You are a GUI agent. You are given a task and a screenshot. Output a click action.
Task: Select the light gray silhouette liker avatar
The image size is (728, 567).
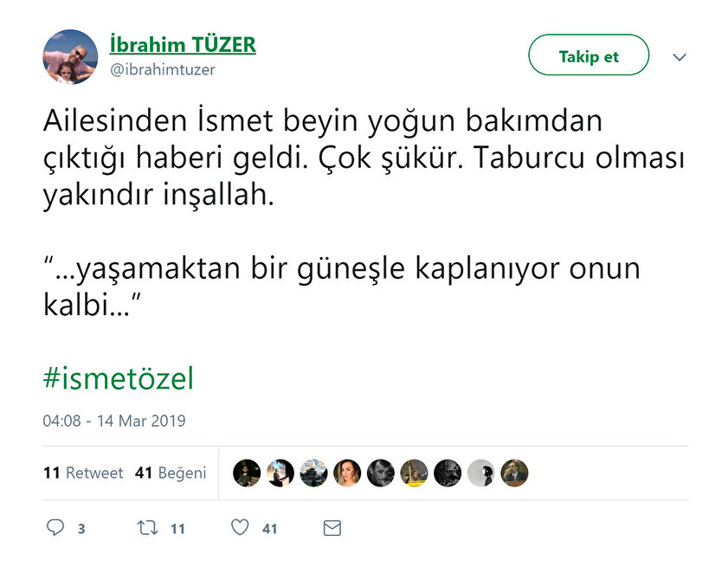(x=481, y=473)
